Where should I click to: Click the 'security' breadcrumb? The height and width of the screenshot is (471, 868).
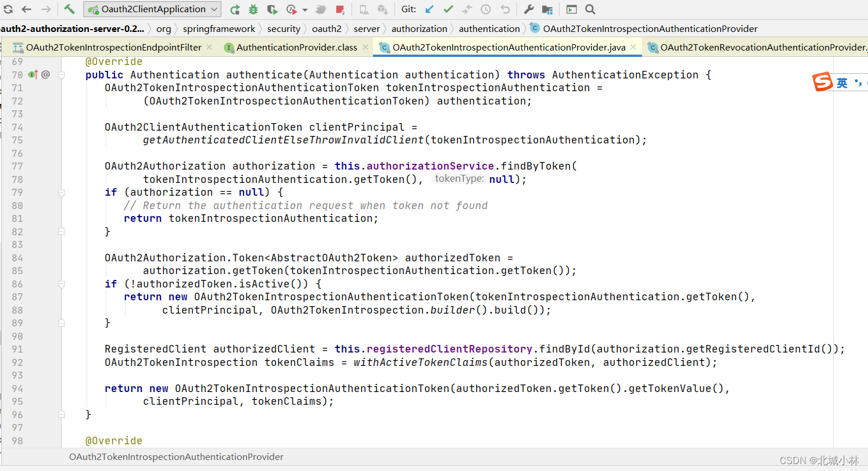284,29
